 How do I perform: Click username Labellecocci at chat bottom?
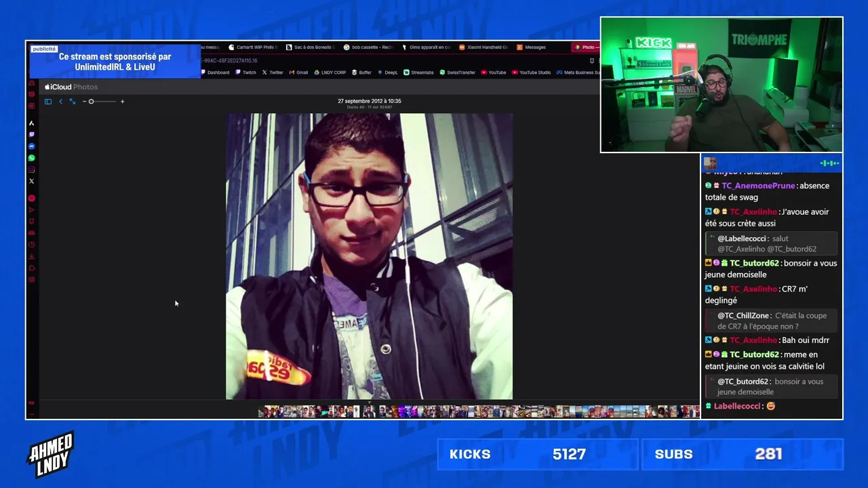[736, 406]
